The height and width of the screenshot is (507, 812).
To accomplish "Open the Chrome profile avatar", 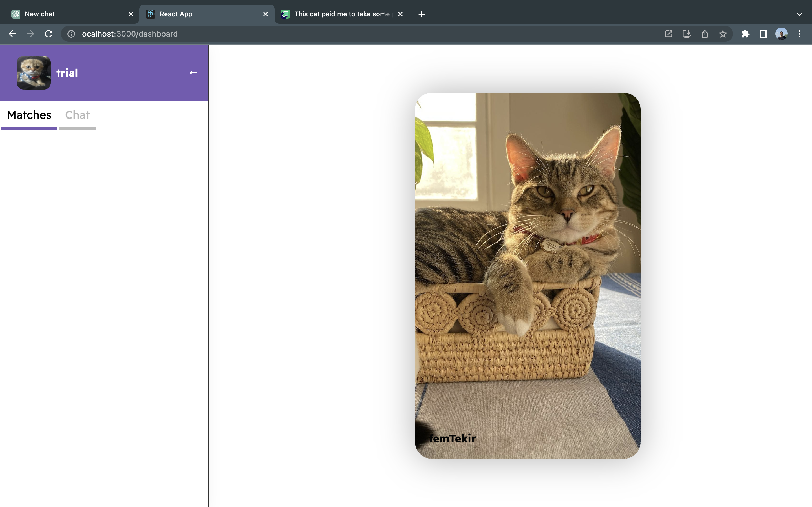I will point(782,34).
